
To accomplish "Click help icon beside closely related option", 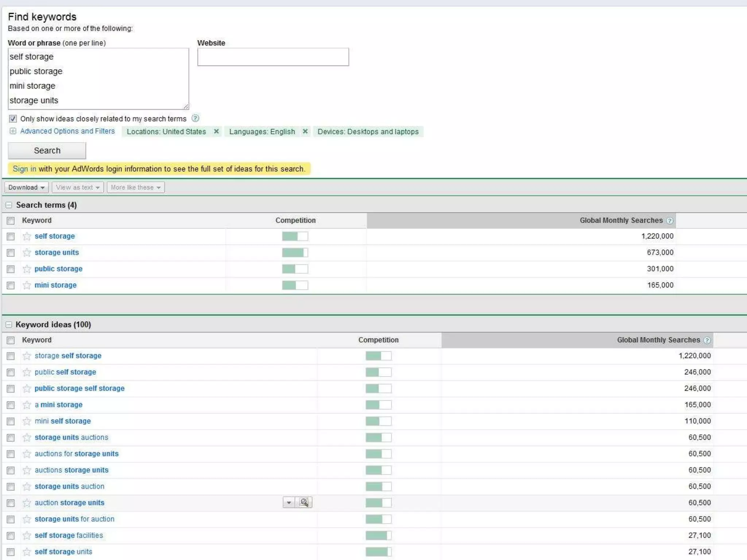I will (195, 118).
